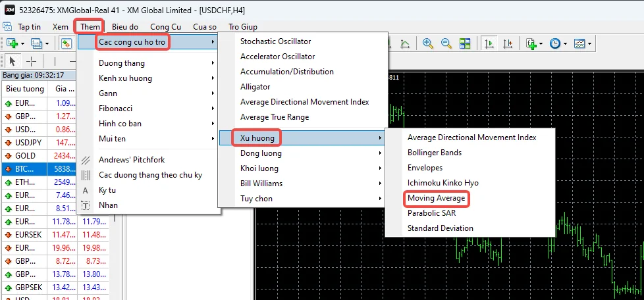The width and height of the screenshot is (644, 300).
Task: Open the Cong Cu menu
Action: tap(165, 27)
